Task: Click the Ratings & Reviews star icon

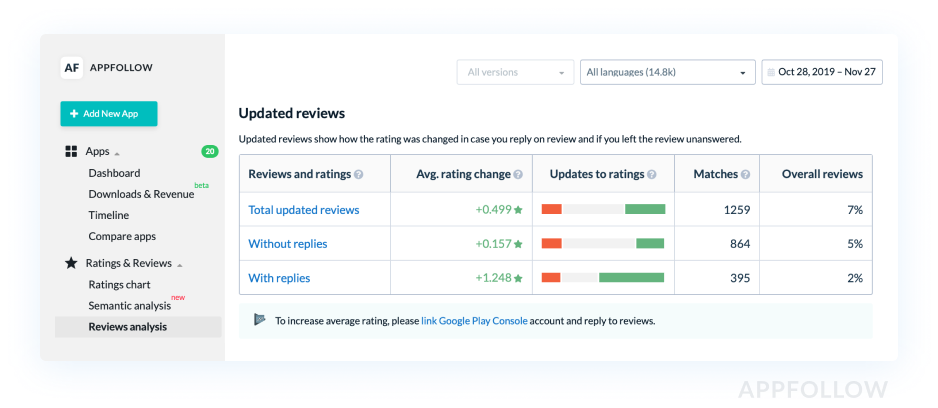Action: tap(71, 264)
